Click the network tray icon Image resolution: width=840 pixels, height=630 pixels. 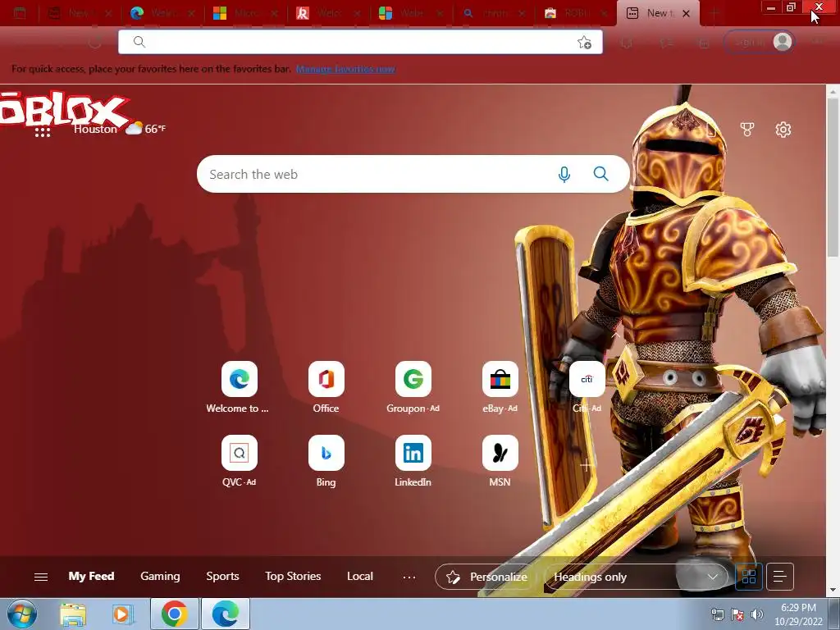pos(717,615)
